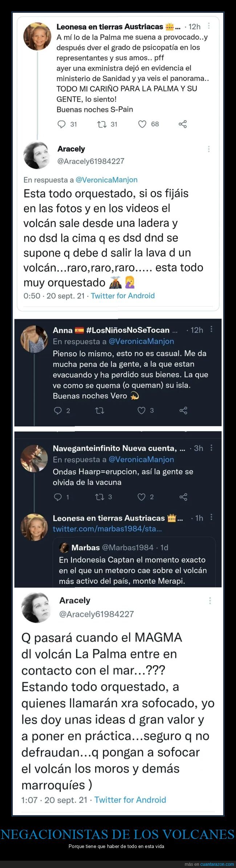Viewport: 236px width, 868px height.
Task: Like Anna's tweet with 3 likes
Action: 141,411
